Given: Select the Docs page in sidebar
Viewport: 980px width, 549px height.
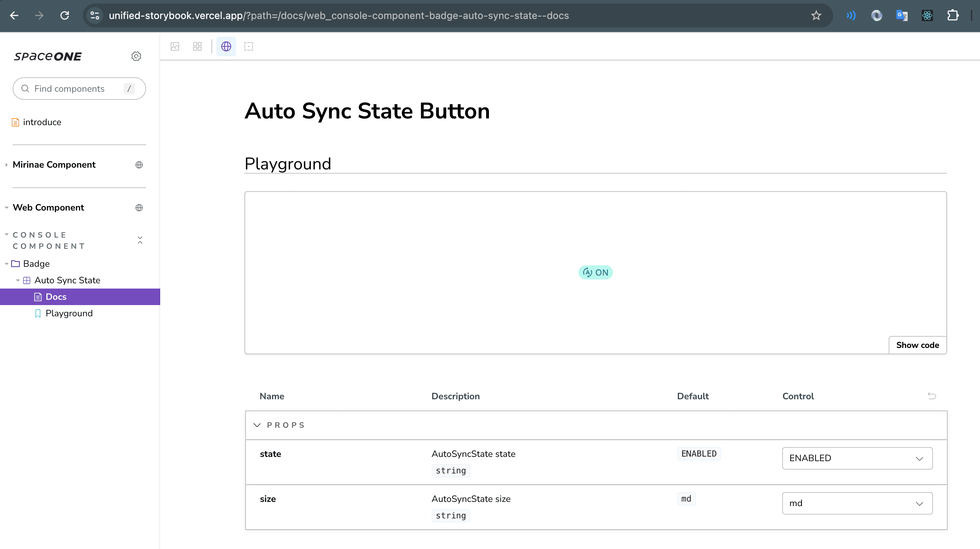Looking at the screenshot, I should tap(80, 297).
